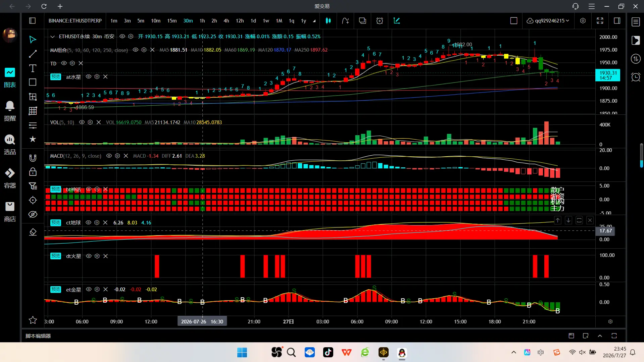
Task: Select the rectangle shape tool
Action: [x=33, y=83]
